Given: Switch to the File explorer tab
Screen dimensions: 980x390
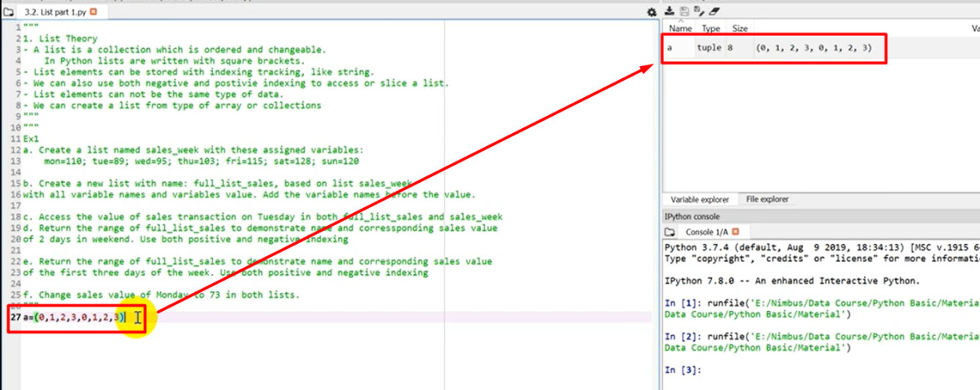Looking at the screenshot, I should coord(766,199).
